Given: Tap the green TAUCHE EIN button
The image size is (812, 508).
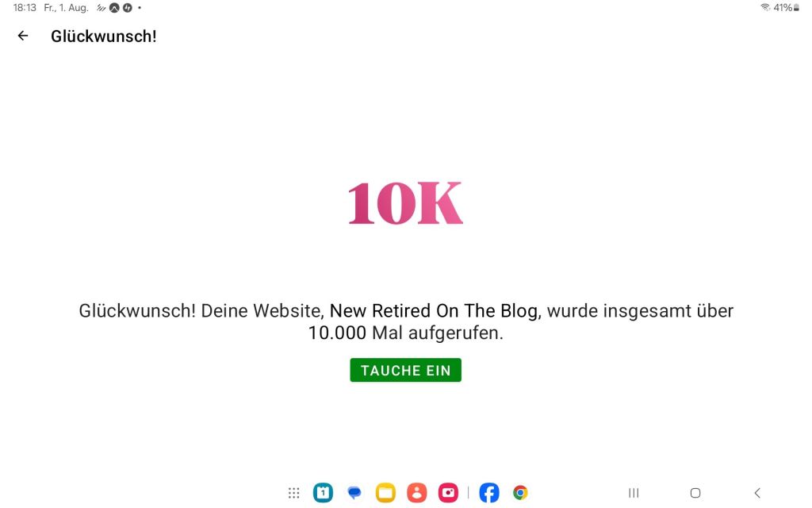Looking at the screenshot, I should (x=405, y=370).
